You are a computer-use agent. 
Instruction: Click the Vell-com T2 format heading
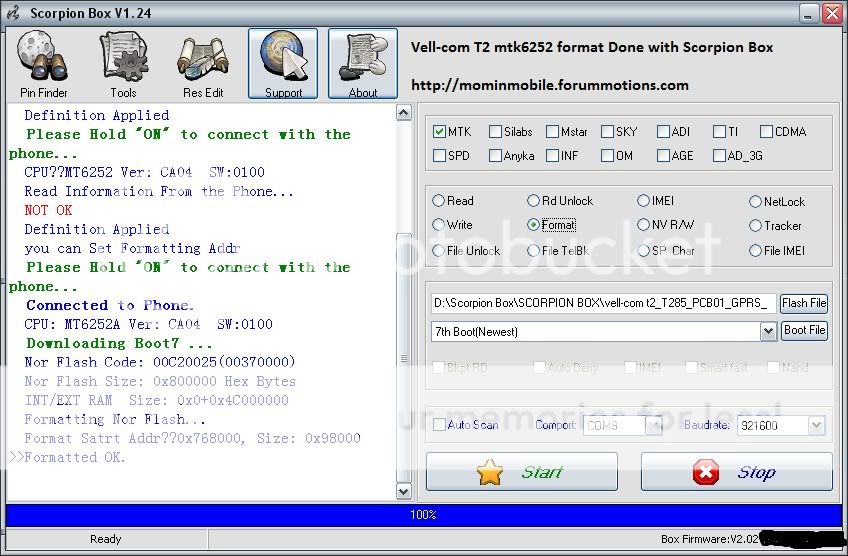pos(592,48)
